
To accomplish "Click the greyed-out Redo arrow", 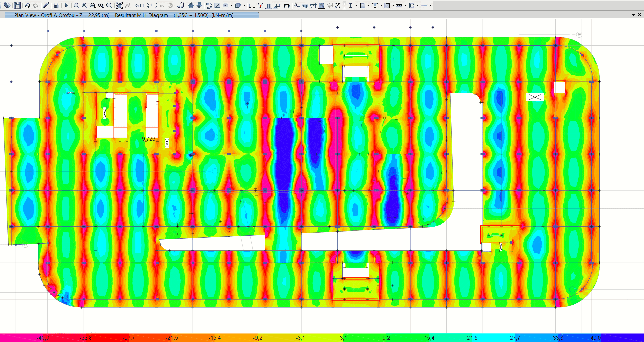I will (x=36, y=5).
